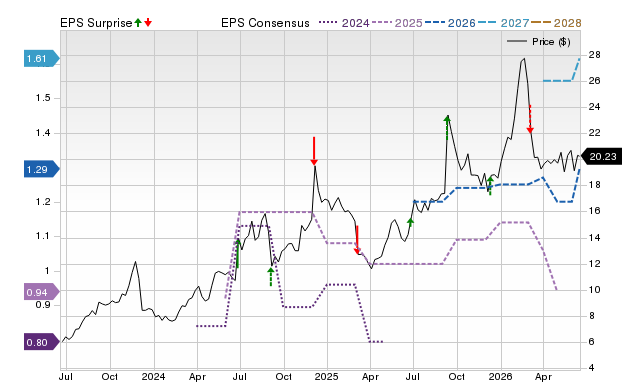The width and height of the screenshot is (640, 382).
Task: Click the EPS Surprise legend label
Action: (96, 23)
